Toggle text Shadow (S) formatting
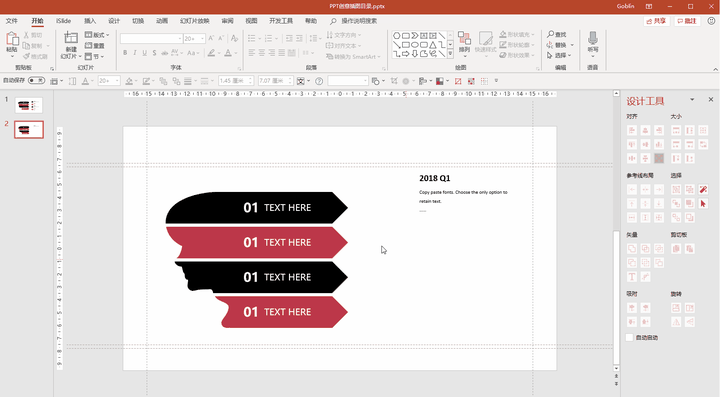This screenshot has height=397, width=720. tap(154, 53)
